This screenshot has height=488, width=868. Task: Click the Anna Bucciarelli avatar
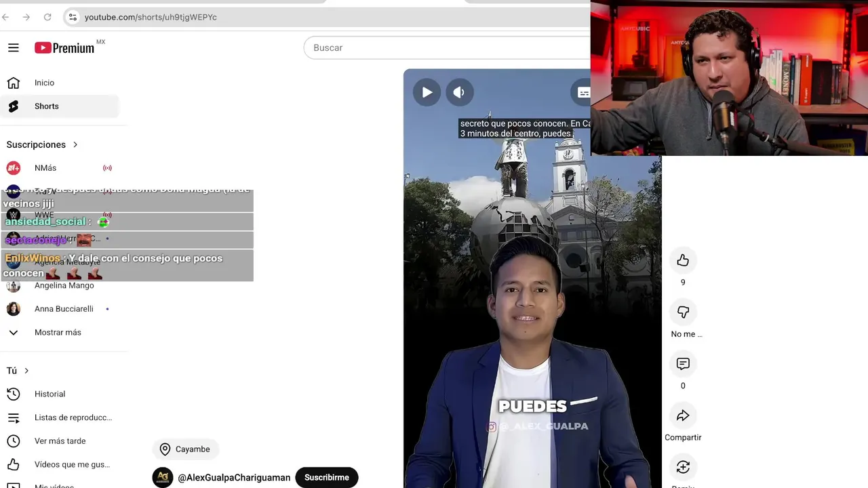pos(14,309)
